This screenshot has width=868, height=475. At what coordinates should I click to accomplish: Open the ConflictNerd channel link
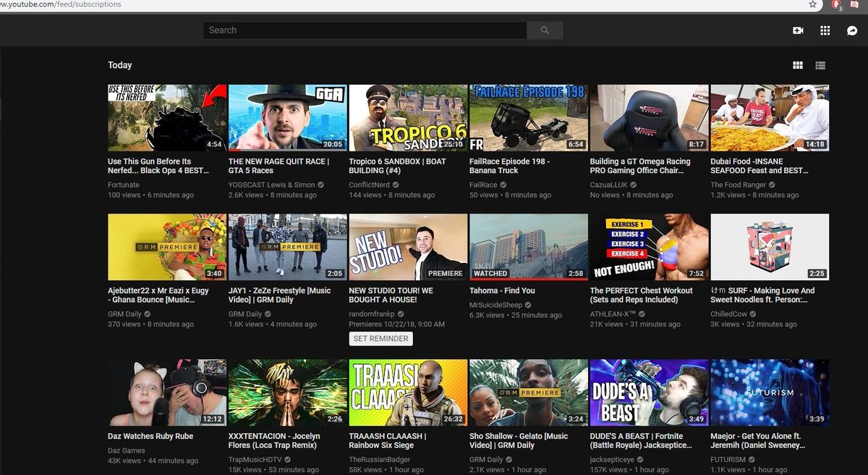coord(370,185)
